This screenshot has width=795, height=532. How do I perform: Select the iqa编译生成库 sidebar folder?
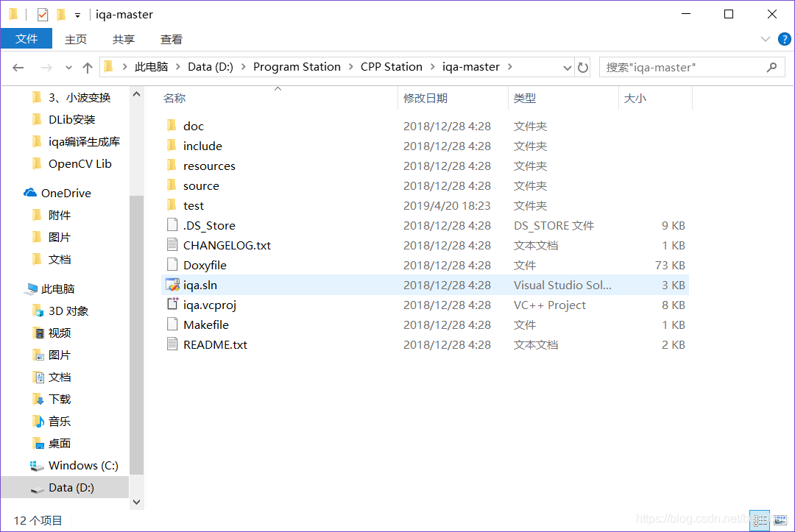(84, 142)
